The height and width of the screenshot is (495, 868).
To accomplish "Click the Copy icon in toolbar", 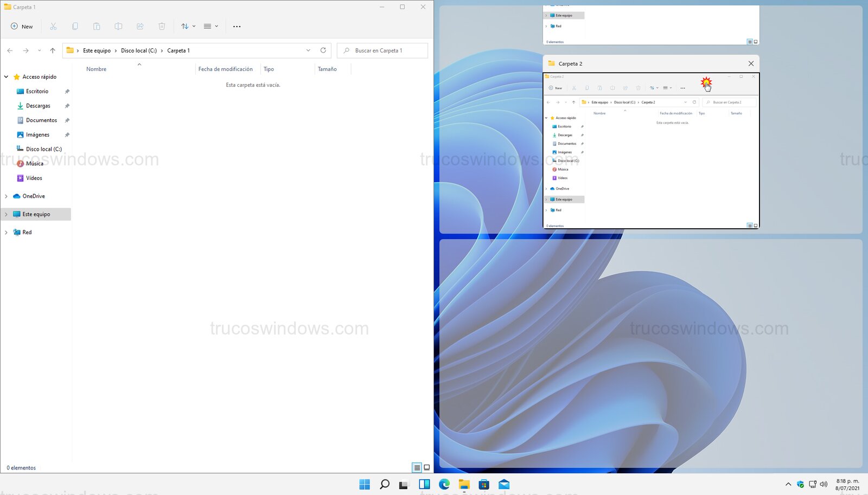I will (75, 27).
